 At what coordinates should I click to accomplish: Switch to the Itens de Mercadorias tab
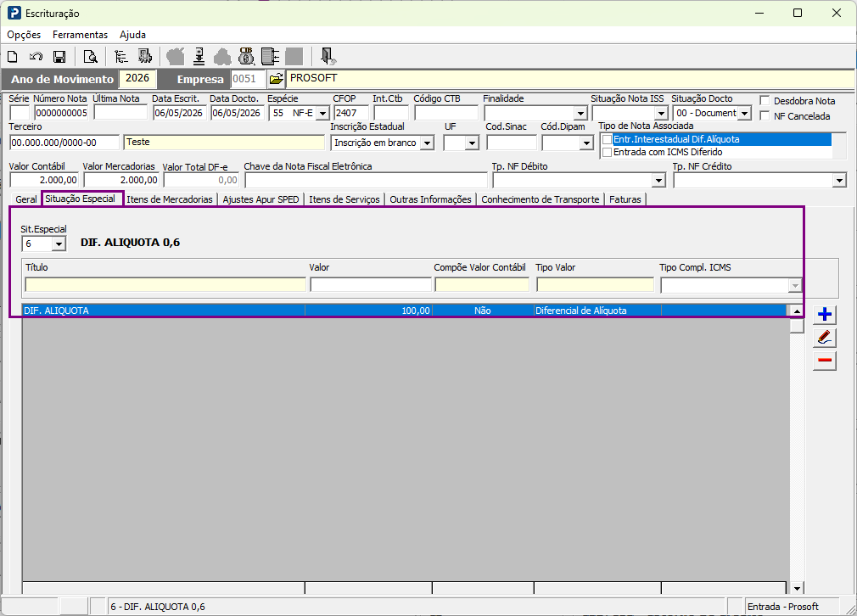[x=170, y=199]
